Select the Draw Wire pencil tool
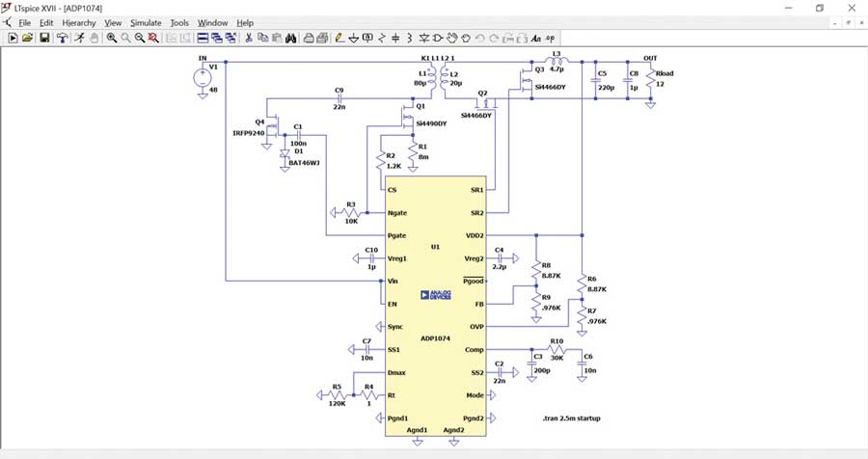Viewport: 868px width, 459px height. (x=339, y=38)
